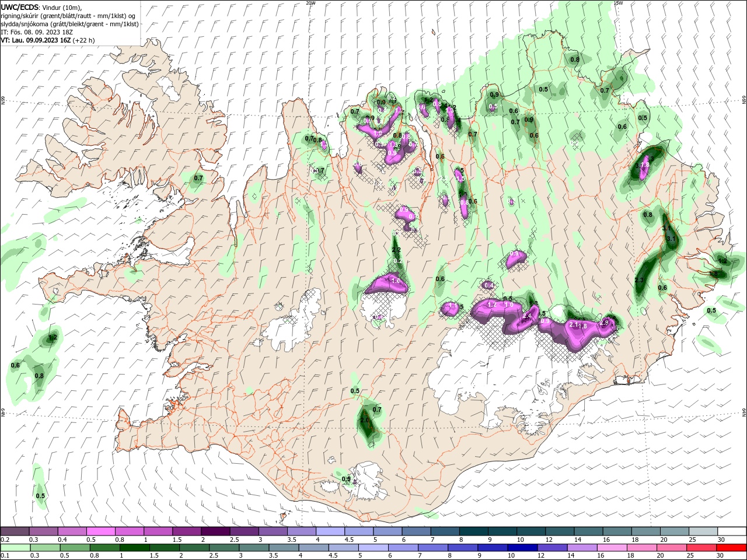The height and width of the screenshot is (560, 747).
Task: Pick lower legend swatch starting at 2
Action: pyautogui.click(x=194, y=548)
